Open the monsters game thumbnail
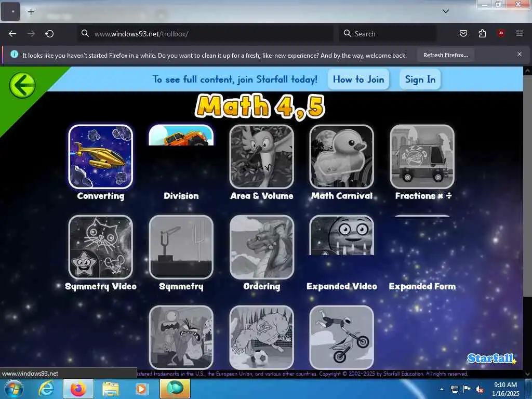This screenshot has width=532, height=399. click(x=181, y=337)
